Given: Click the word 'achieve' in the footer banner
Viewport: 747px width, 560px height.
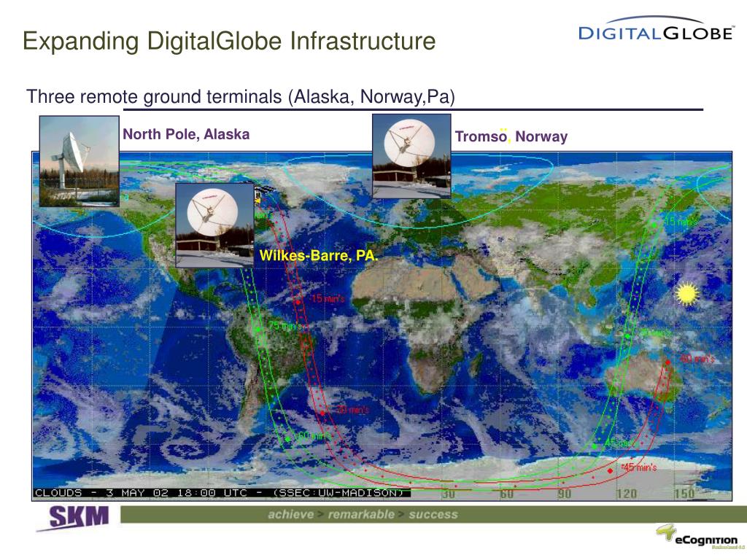Looking at the screenshot, I should point(290,514).
